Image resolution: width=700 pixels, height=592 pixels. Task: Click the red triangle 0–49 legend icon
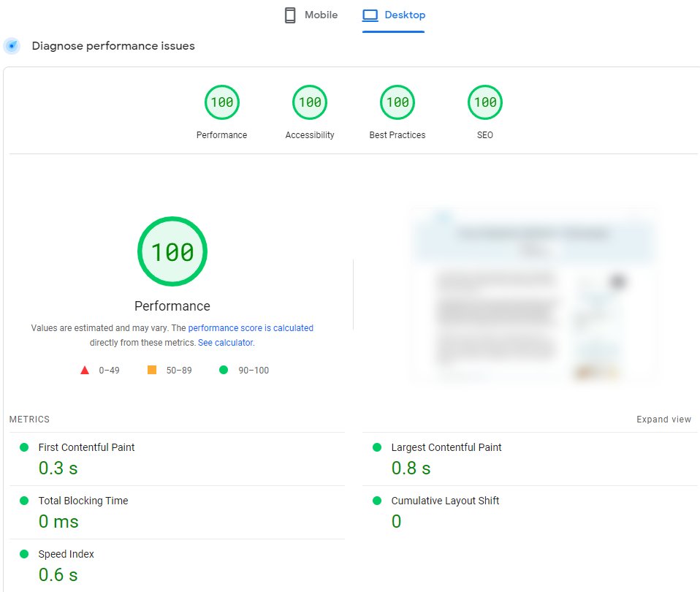(85, 370)
